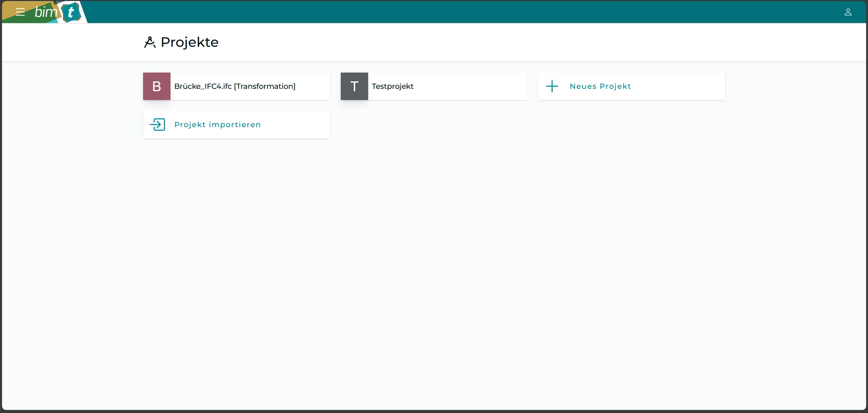Image resolution: width=868 pixels, height=413 pixels.
Task: Click the 'bim' text in the logo
Action: pos(46,12)
